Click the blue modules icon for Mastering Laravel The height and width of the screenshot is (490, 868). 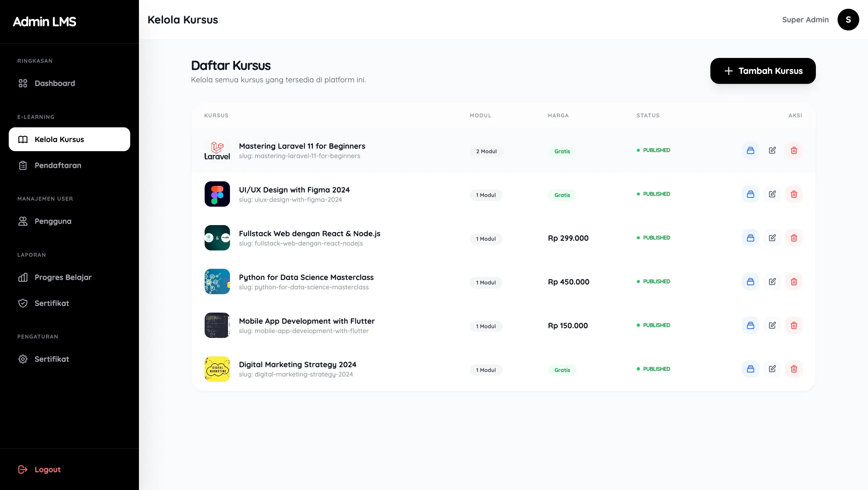[x=750, y=150]
